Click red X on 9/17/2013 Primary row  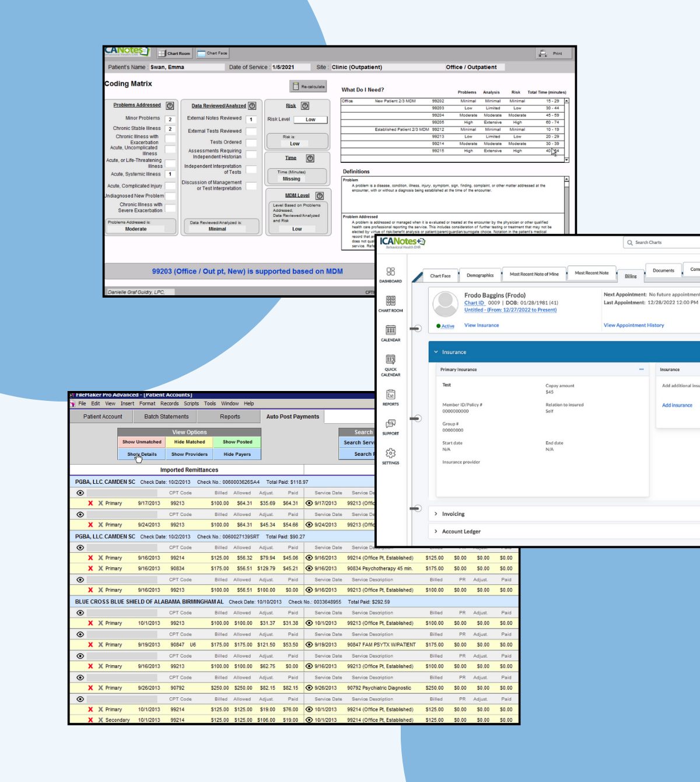(90, 503)
